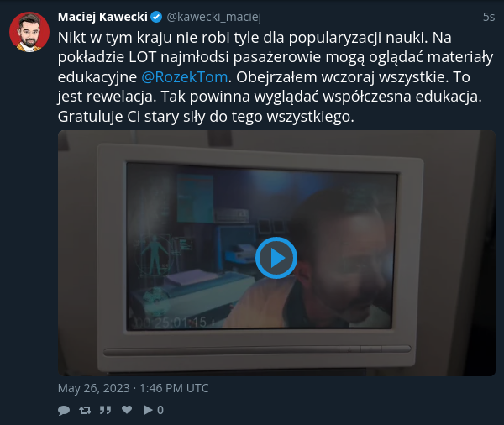Open Maciej Kawecki's profile avatar
This screenshot has height=425, width=504.
[29, 32]
